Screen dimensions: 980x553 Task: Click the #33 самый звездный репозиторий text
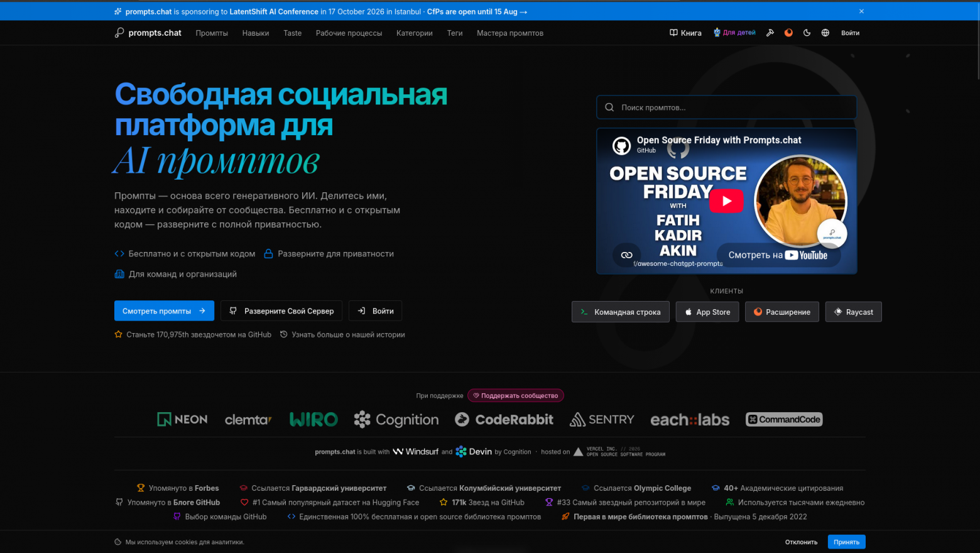click(625, 503)
